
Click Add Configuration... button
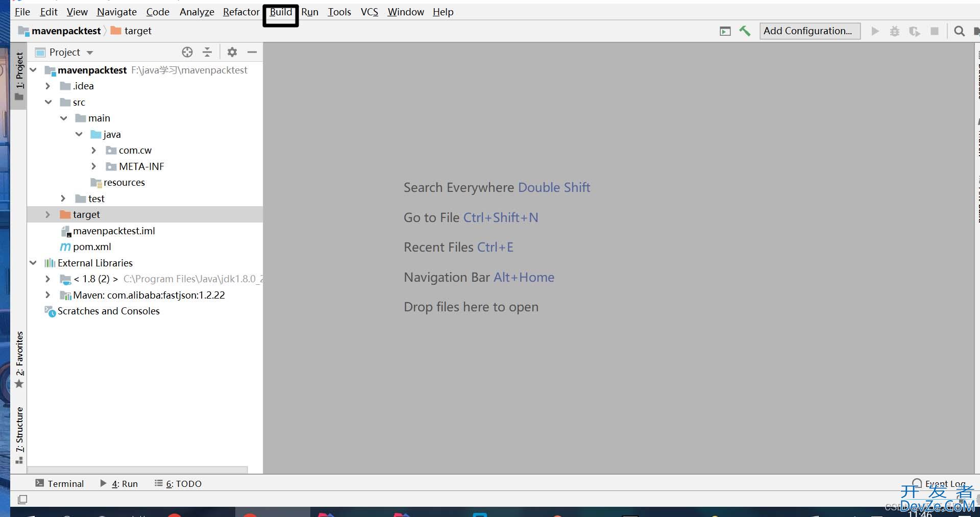point(810,31)
